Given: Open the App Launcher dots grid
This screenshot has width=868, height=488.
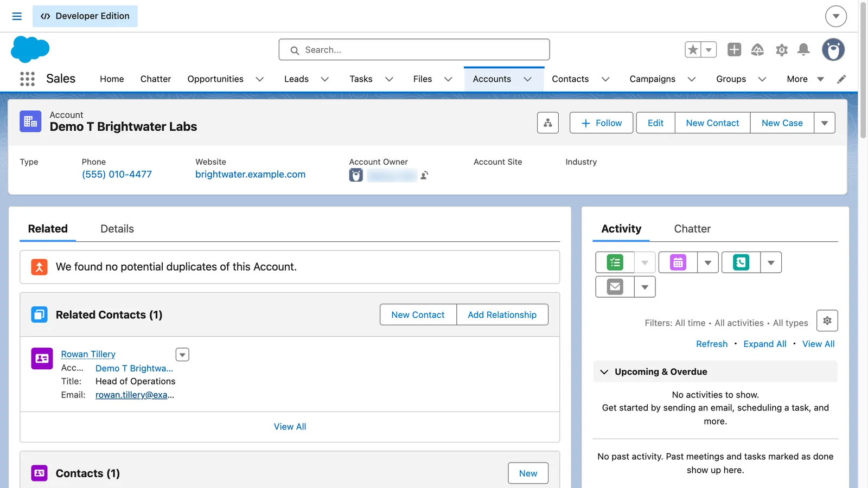Looking at the screenshot, I should tap(27, 79).
